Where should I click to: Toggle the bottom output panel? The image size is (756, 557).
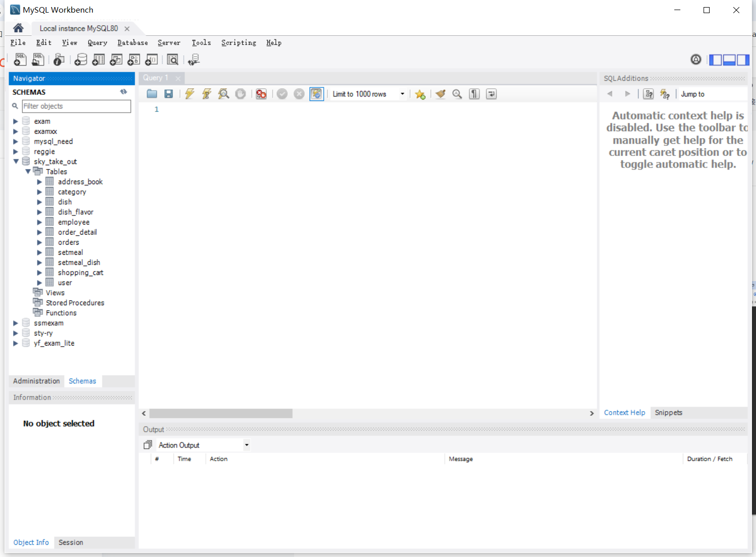(x=729, y=60)
